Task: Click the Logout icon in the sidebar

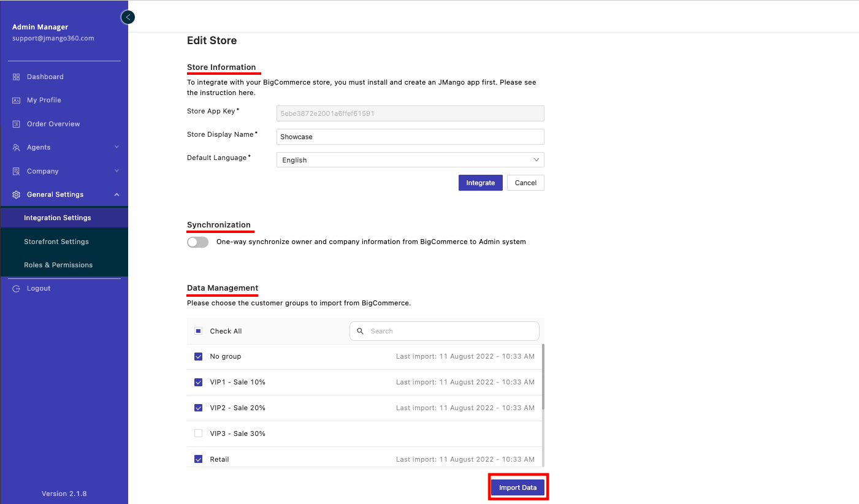Action: (x=17, y=288)
